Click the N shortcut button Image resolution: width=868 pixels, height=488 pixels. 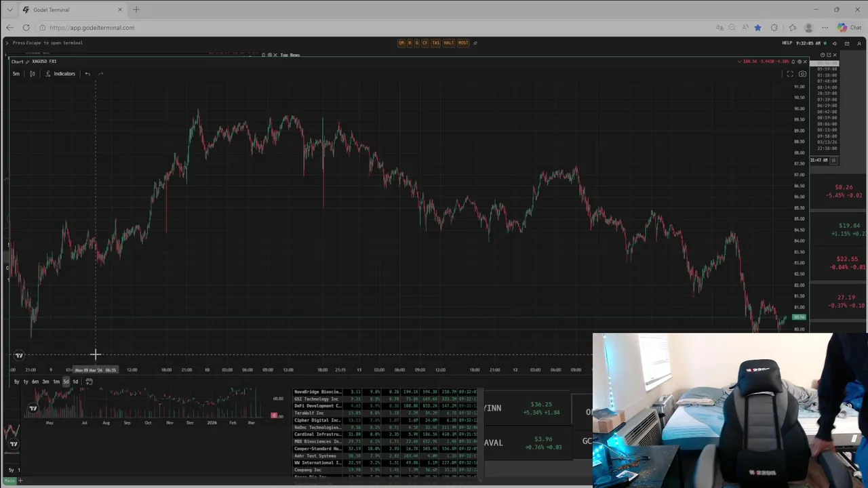click(x=409, y=43)
